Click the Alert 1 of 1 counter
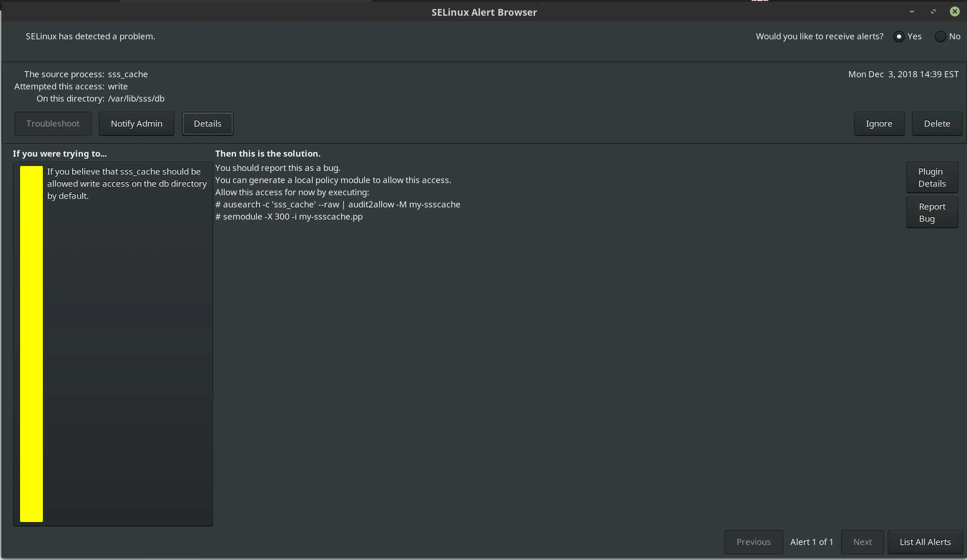967x560 pixels. (811, 541)
